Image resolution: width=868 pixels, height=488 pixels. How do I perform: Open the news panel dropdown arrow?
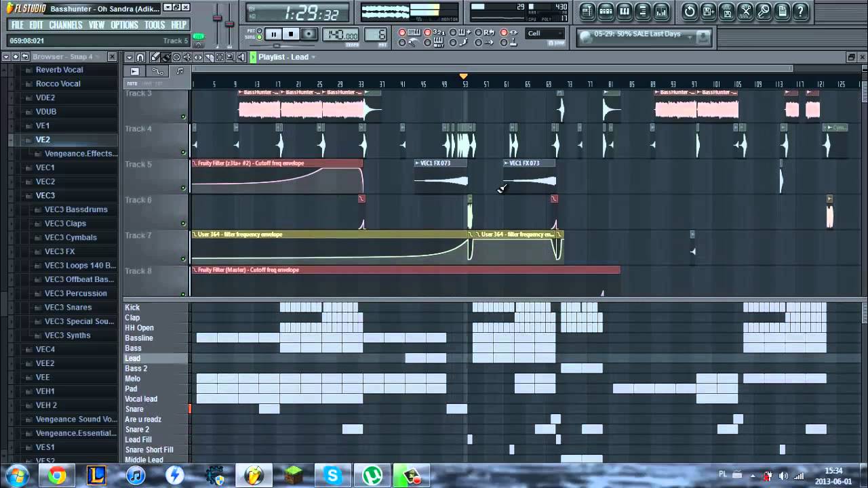tap(690, 37)
